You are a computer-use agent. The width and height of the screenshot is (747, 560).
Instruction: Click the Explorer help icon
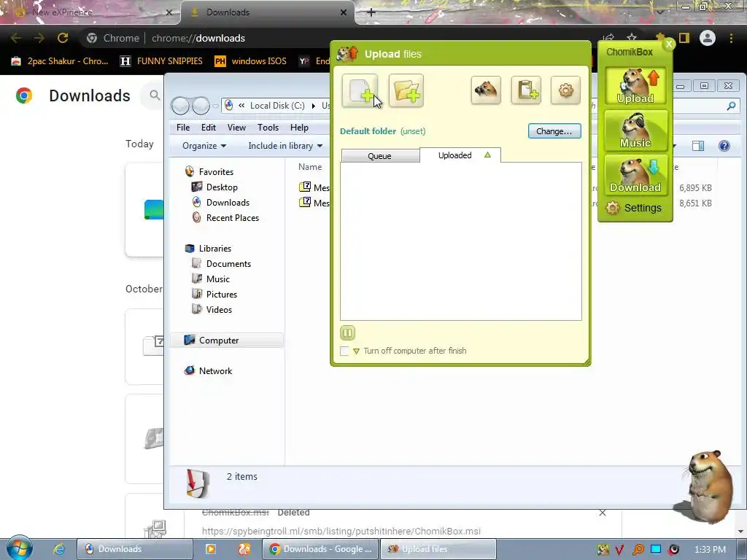[x=724, y=146]
